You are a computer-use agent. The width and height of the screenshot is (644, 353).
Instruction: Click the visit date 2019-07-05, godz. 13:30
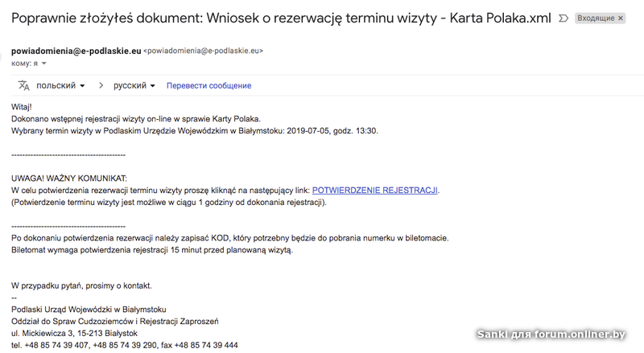pyautogui.click(x=332, y=131)
